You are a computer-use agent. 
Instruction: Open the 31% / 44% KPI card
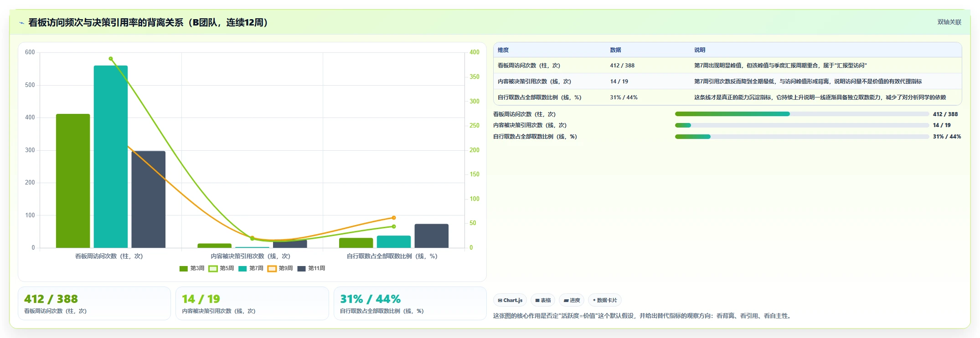click(410, 303)
